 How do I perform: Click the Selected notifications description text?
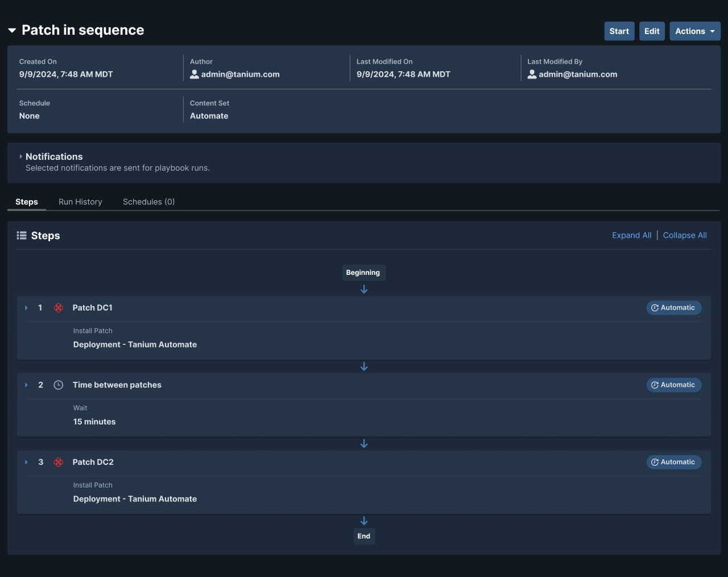[x=118, y=168]
